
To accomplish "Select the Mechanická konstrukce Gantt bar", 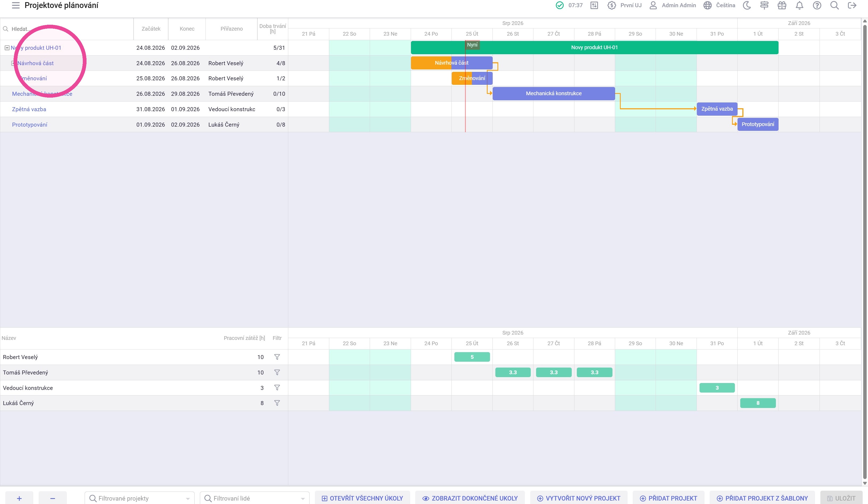I will (554, 94).
